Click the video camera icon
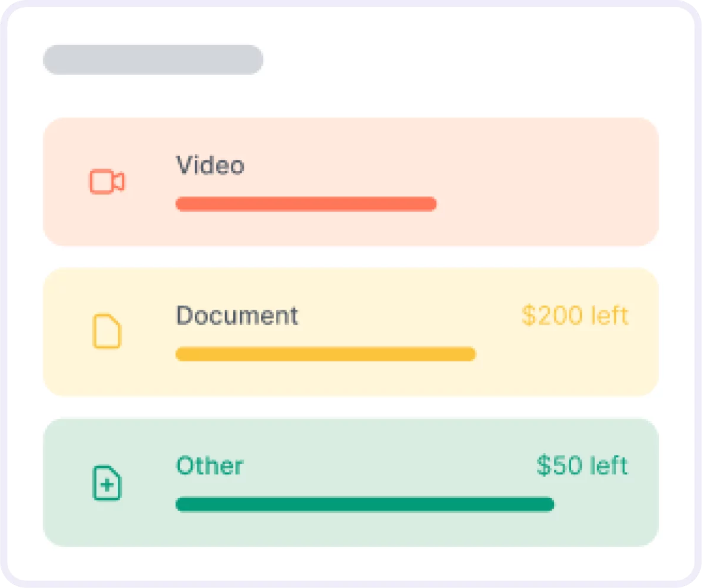The height and width of the screenshot is (588, 702). click(x=107, y=182)
